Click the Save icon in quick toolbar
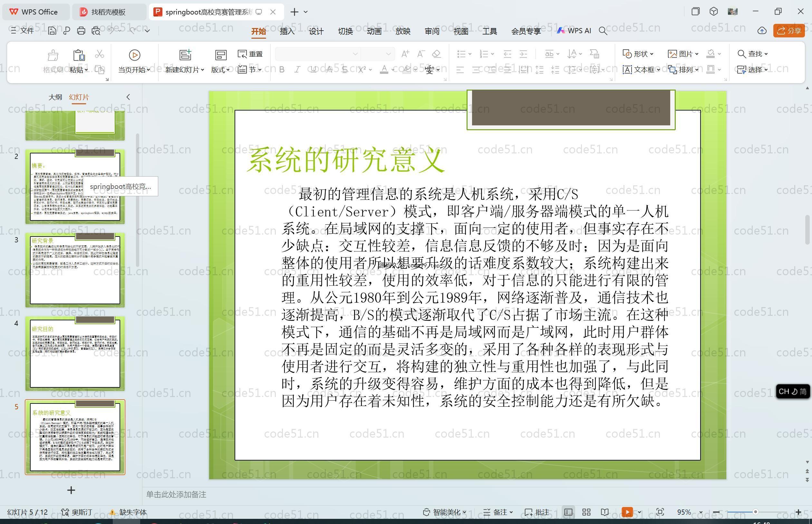Screen dimensions: 812x524 point(52,31)
